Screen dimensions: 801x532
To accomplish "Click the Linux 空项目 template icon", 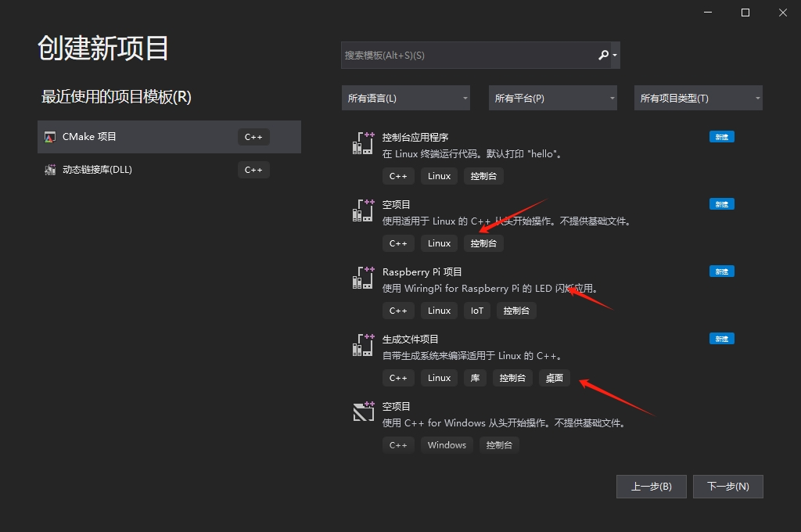I will tap(363, 210).
